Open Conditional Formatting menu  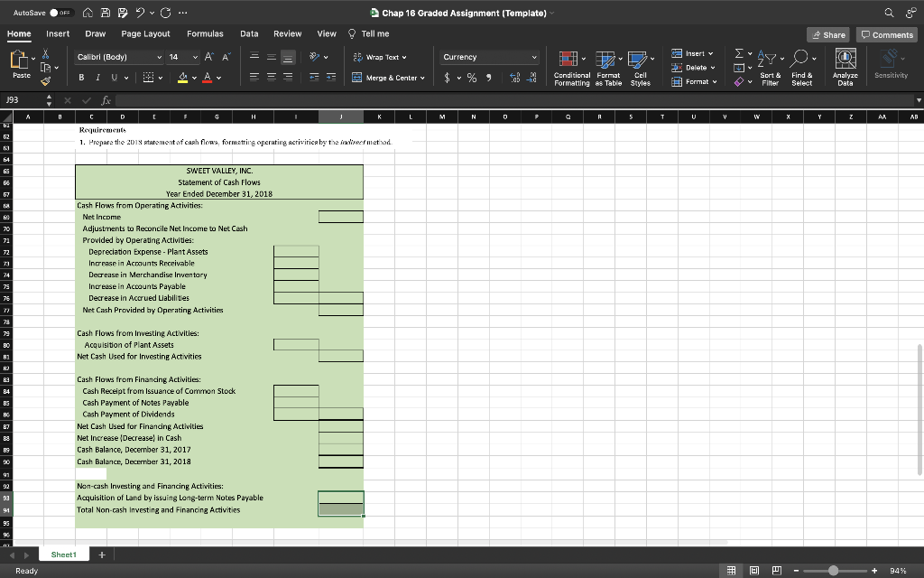tap(571, 69)
